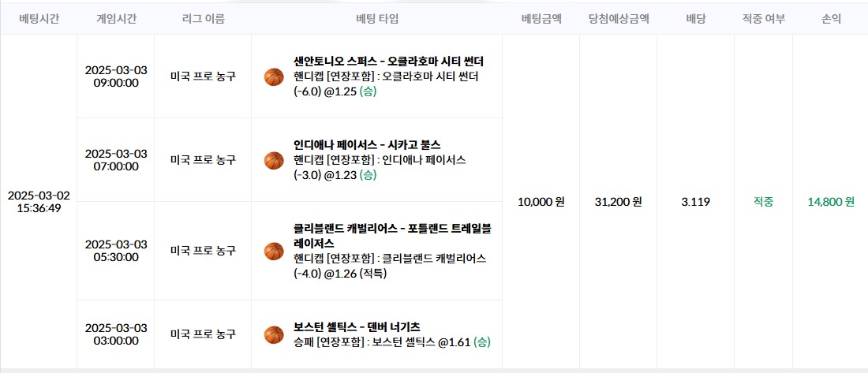Click basketball icon for Celtics vs Nuggets match

[x=274, y=335]
